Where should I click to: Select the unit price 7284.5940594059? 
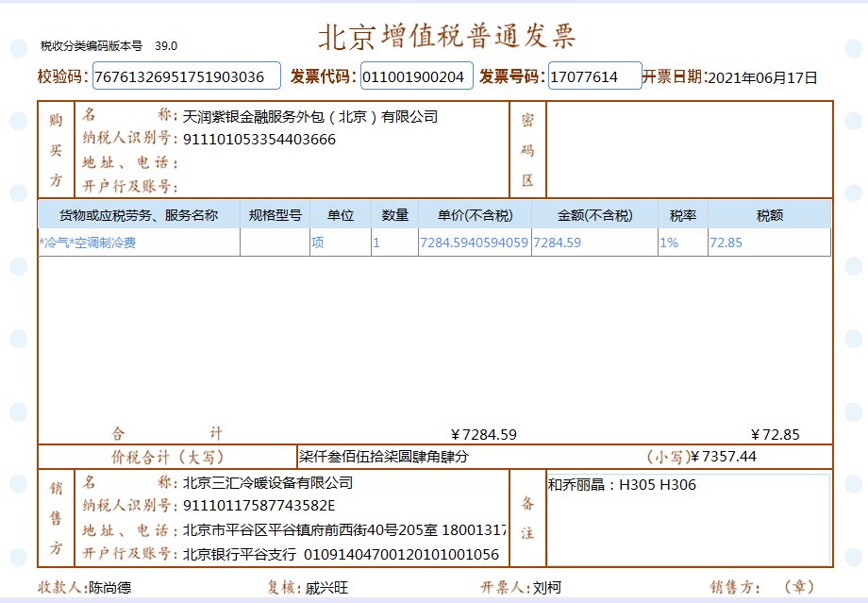tap(474, 243)
